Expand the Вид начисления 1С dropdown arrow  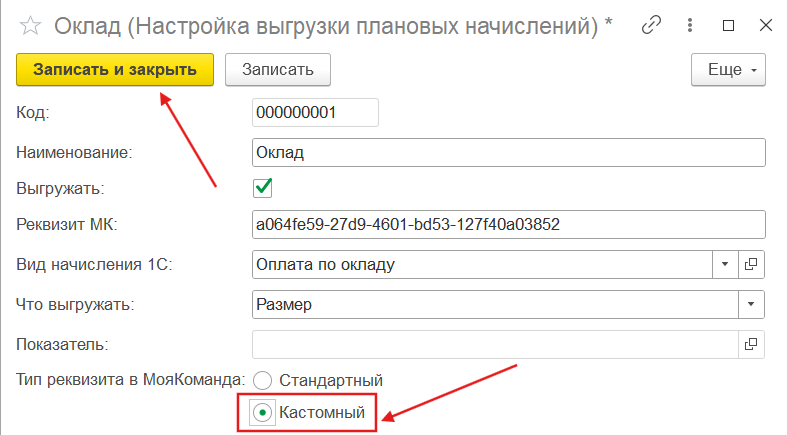click(726, 265)
